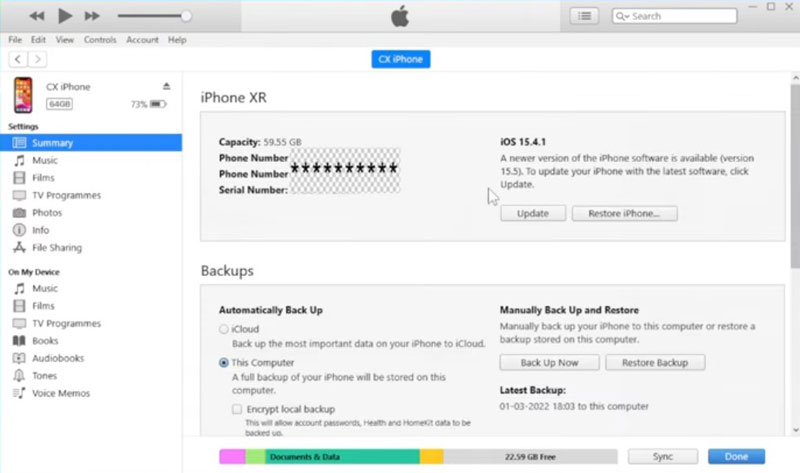Viewport: 800px width, 473px height.
Task: Click the blue Done button
Action: pos(736,457)
